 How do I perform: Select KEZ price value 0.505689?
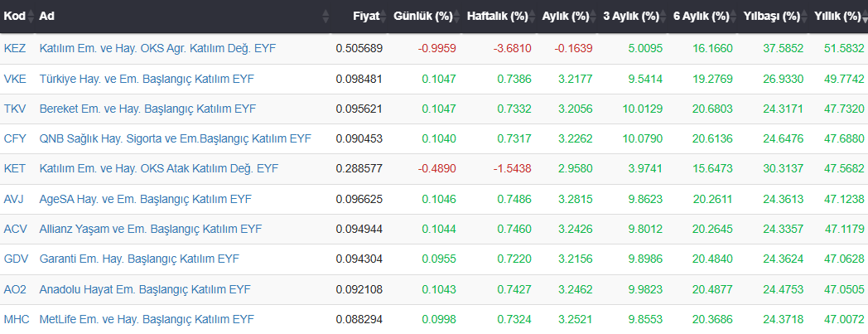359,48
